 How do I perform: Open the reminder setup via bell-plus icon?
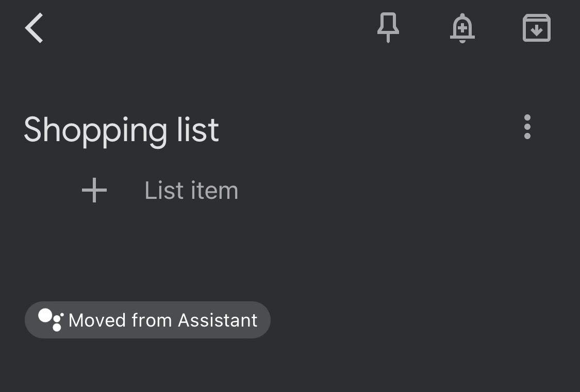click(x=462, y=28)
